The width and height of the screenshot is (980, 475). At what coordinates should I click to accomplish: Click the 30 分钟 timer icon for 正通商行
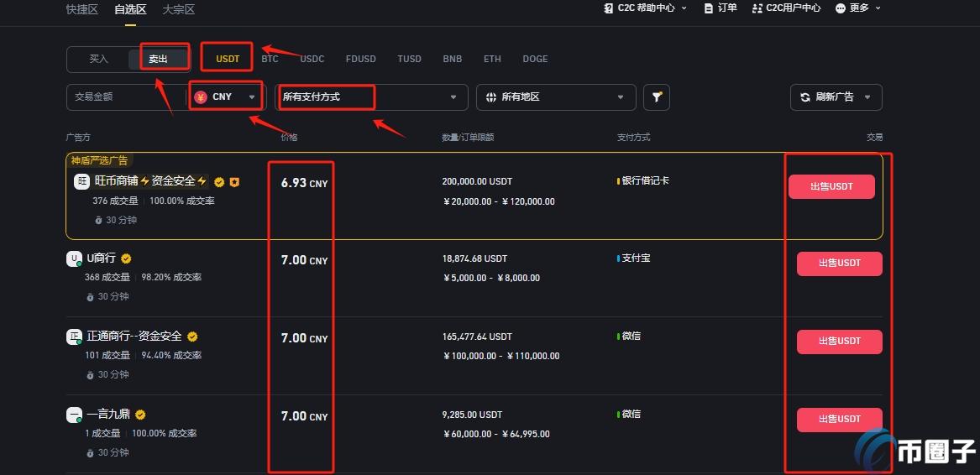tap(90, 375)
